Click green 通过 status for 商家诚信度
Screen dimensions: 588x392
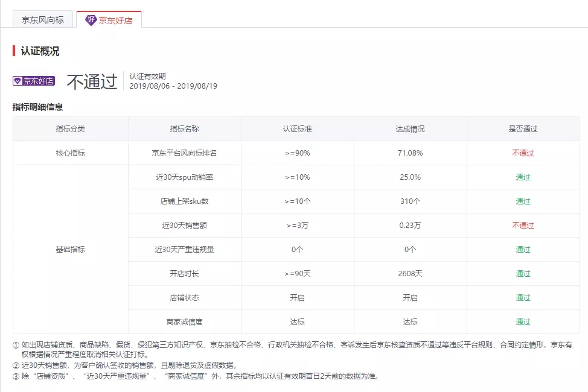point(523,322)
